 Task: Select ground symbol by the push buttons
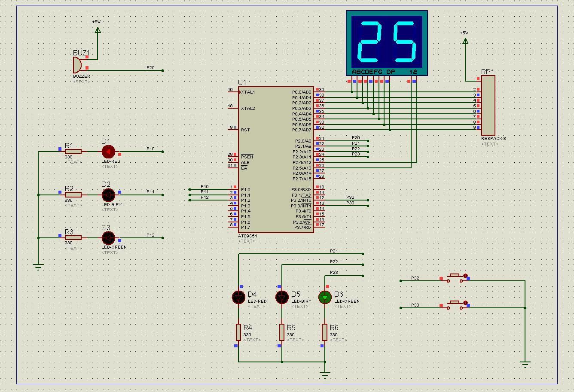click(525, 365)
